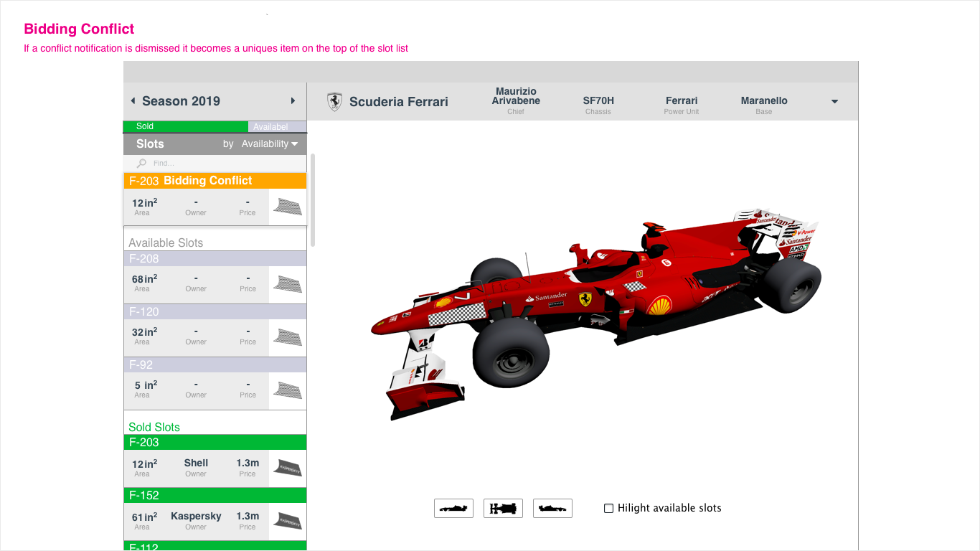
Task: Expand team details dropdown arrow
Action: (x=834, y=102)
